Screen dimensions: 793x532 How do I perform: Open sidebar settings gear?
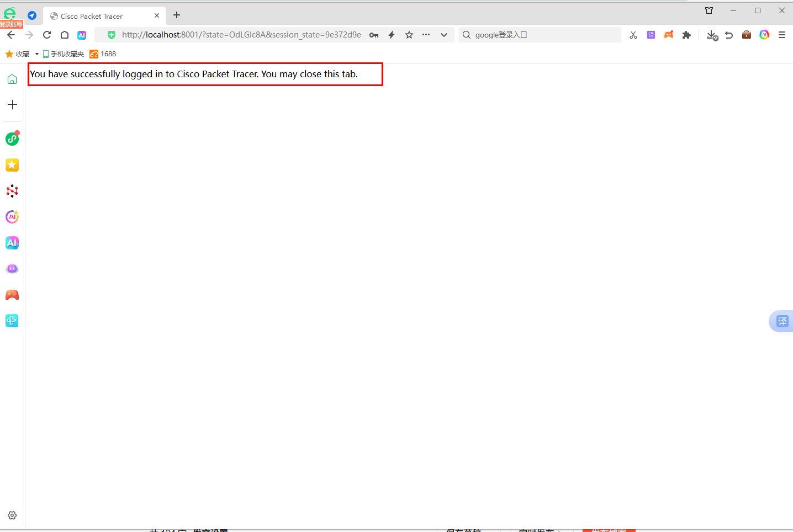[12, 515]
